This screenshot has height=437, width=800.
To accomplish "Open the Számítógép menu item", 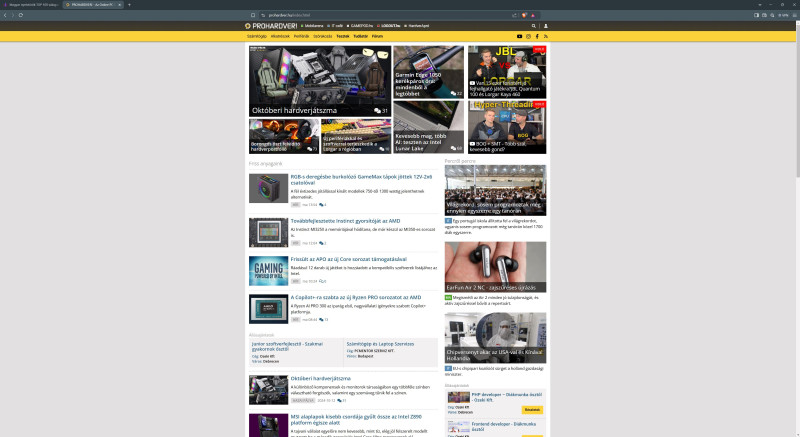I will 257,36.
